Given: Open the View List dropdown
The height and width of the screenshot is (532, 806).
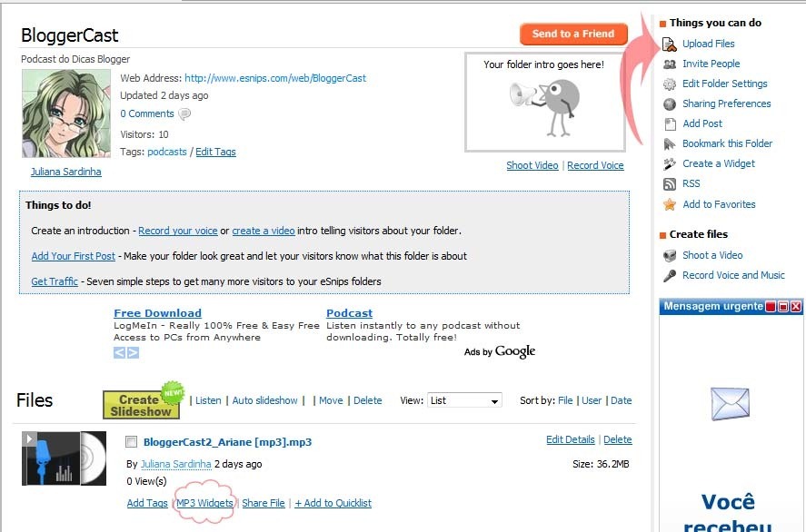Looking at the screenshot, I should coord(464,400).
